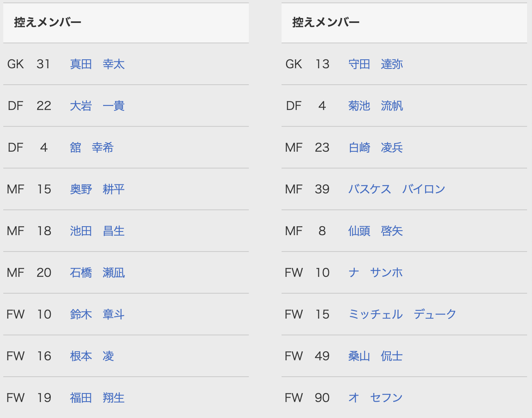Click the 舘 幸希 player name
Screen dimensions: 532x418
point(92,148)
